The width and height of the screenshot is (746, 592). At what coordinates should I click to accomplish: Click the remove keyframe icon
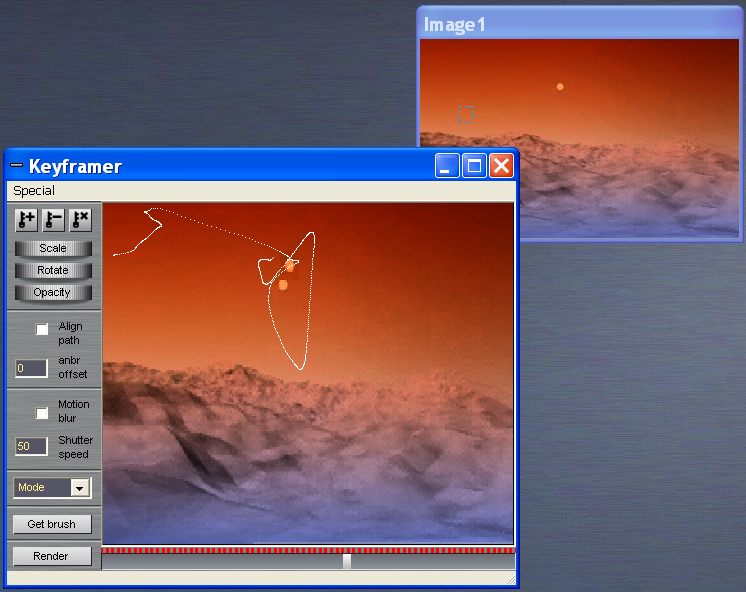tap(53, 219)
